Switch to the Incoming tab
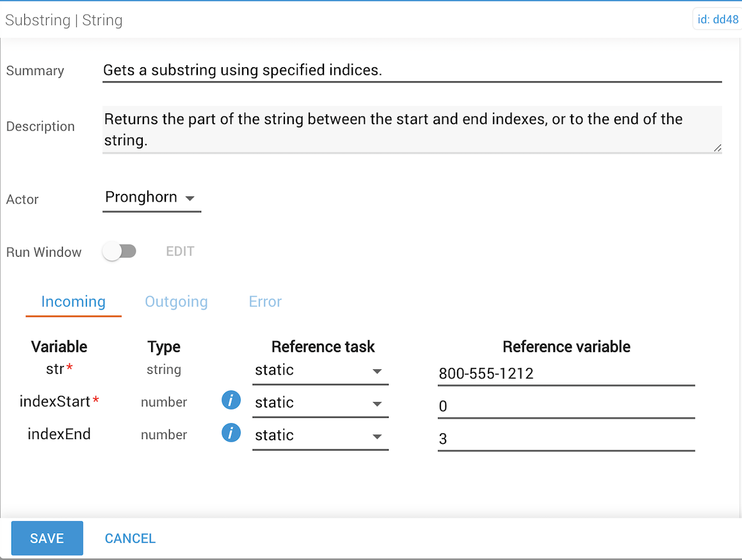The width and height of the screenshot is (742, 560). click(73, 302)
